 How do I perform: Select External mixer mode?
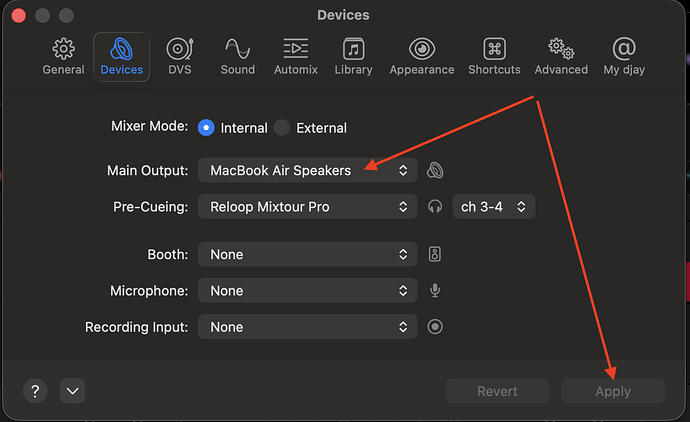coord(282,128)
